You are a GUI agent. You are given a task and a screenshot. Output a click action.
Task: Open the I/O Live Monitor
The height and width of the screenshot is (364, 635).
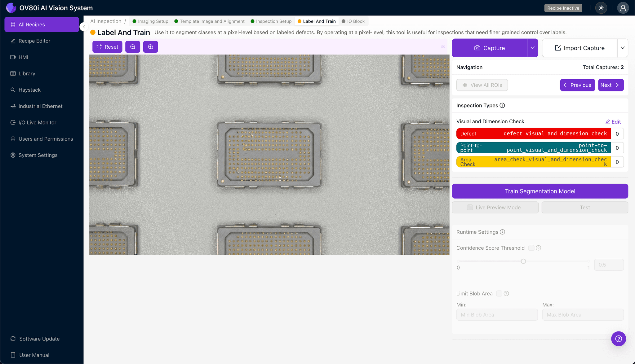click(x=37, y=122)
